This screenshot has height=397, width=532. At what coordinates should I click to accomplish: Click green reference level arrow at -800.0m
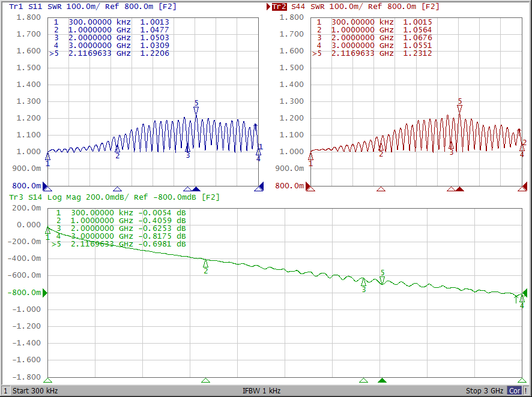44,293
